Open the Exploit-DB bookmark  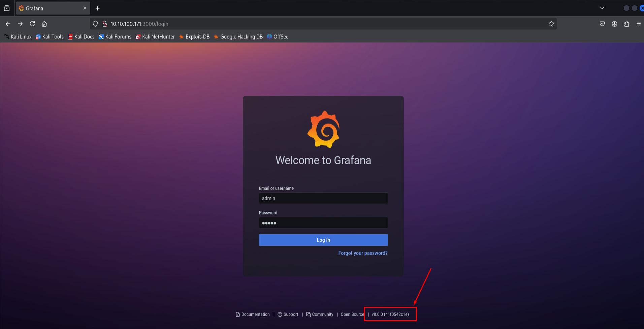tap(194, 37)
